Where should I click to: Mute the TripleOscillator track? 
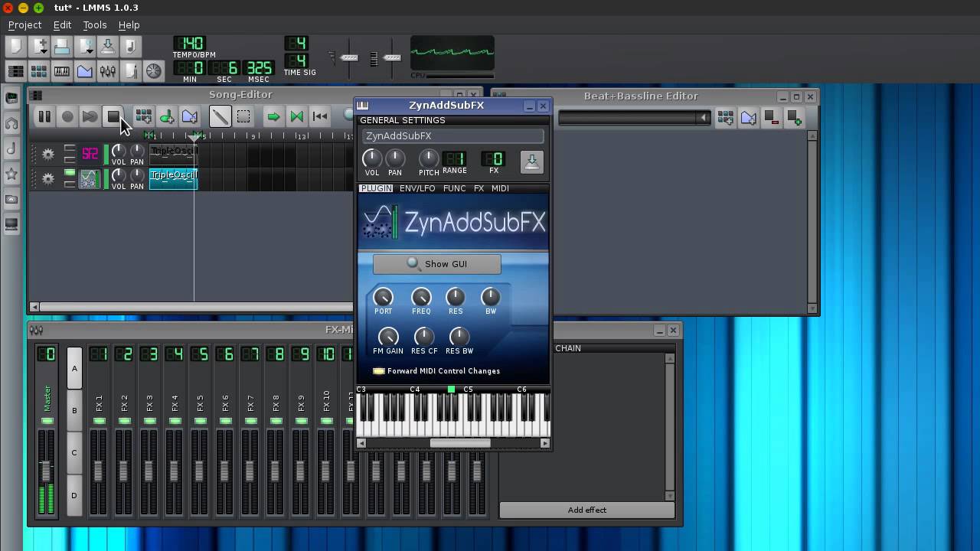[70, 174]
